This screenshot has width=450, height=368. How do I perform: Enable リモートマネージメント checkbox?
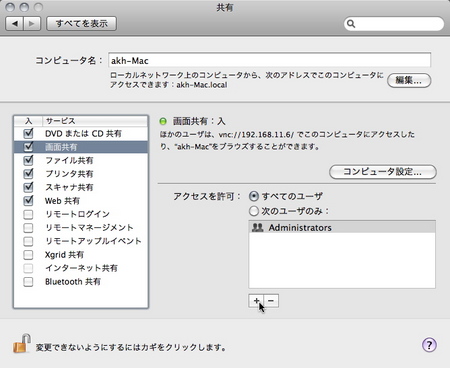click(x=28, y=228)
